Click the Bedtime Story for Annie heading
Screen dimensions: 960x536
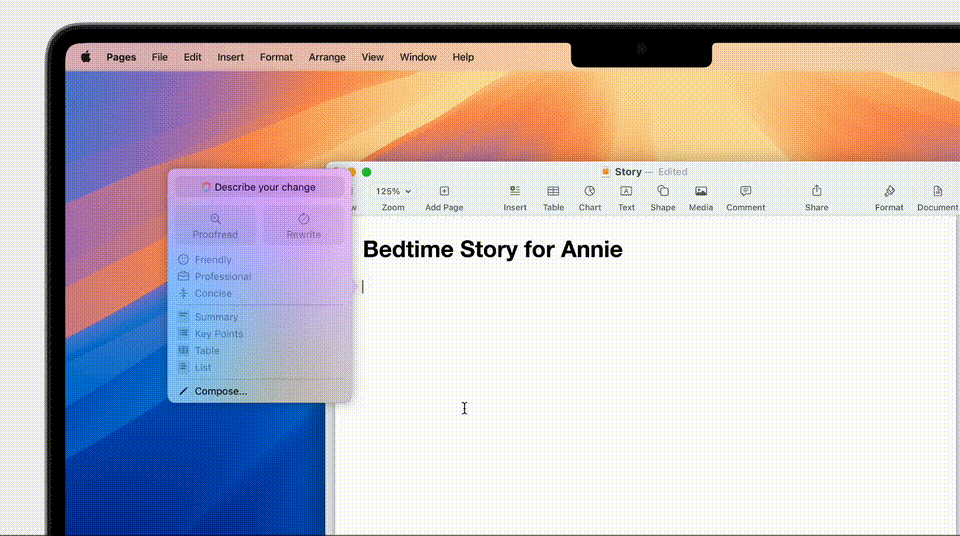(x=492, y=250)
